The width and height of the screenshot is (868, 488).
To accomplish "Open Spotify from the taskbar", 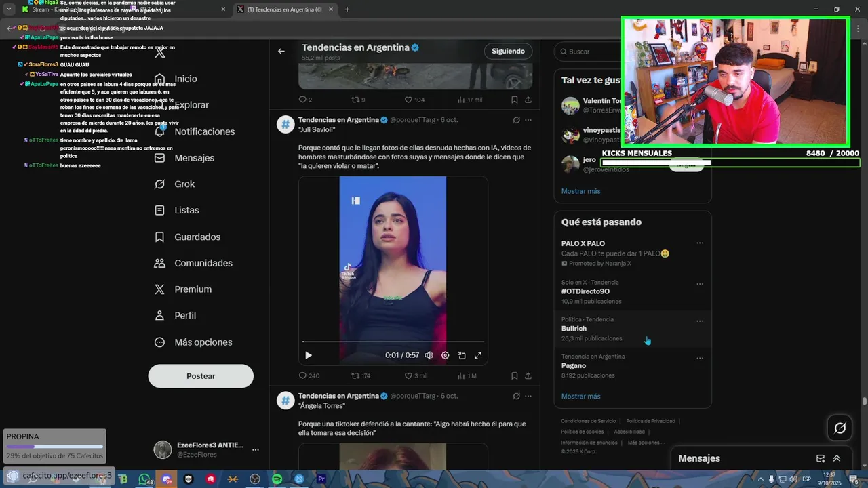I will click(277, 479).
